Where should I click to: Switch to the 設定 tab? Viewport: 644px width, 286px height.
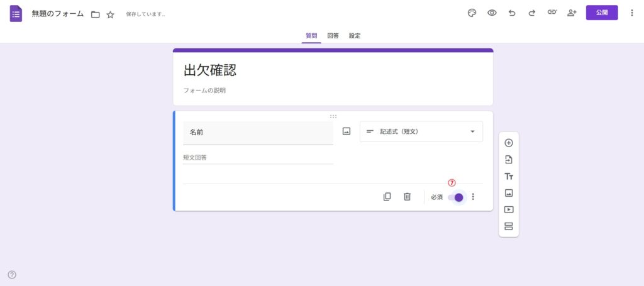[x=355, y=36]
